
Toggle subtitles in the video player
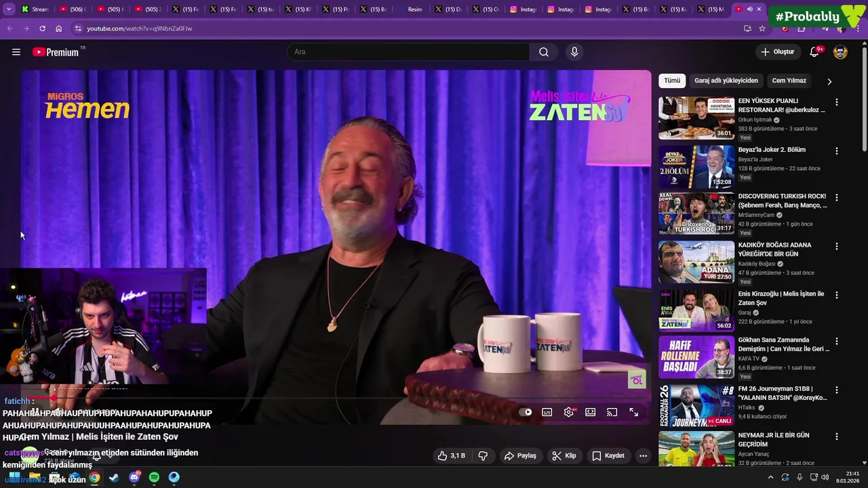click(547, 412)
